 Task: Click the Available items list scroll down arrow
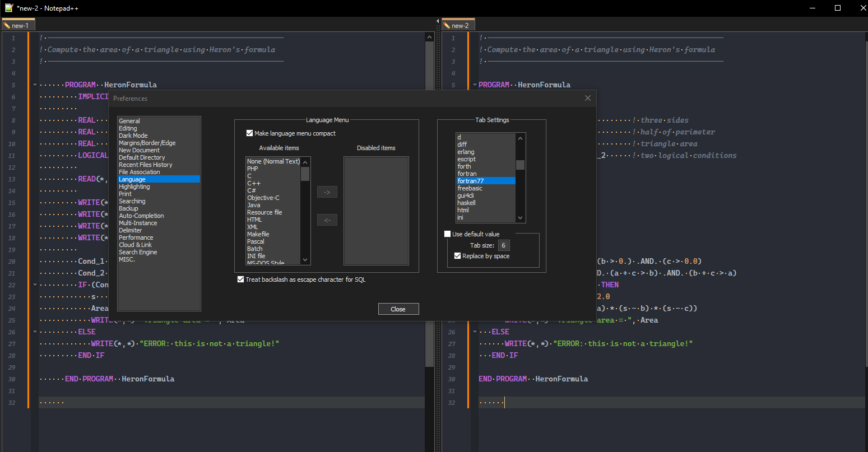[x=305, y=260]
